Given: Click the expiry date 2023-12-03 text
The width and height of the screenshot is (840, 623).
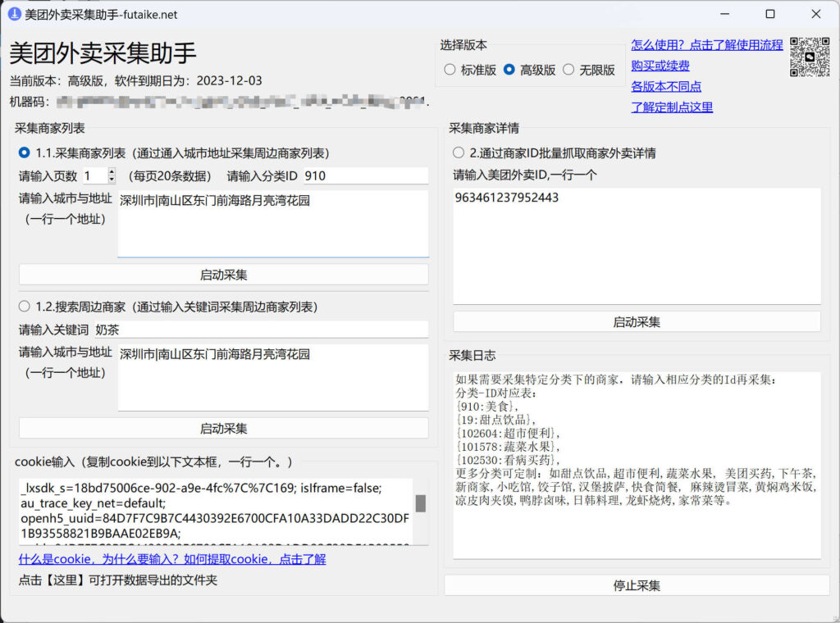Looking at the screenshot, I should [230, 81].
